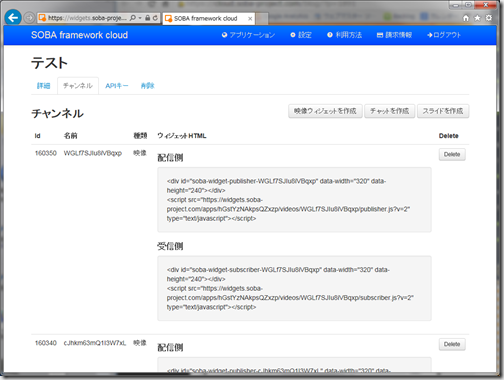Screen dimensions: 504x380
Task: Refresh the page using reload icon
Action: pyautogui.click(x=155, y=18)
